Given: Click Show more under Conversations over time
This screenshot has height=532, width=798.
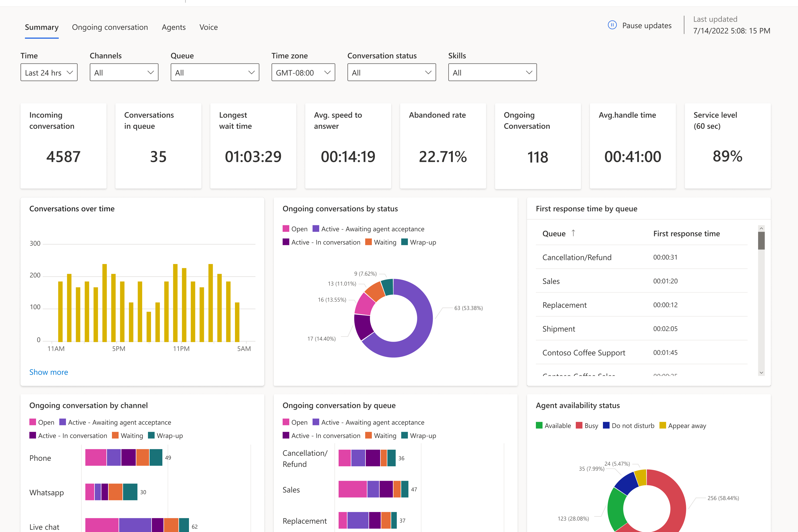Looking at the screenshot, I should click(x=48, y=372).
